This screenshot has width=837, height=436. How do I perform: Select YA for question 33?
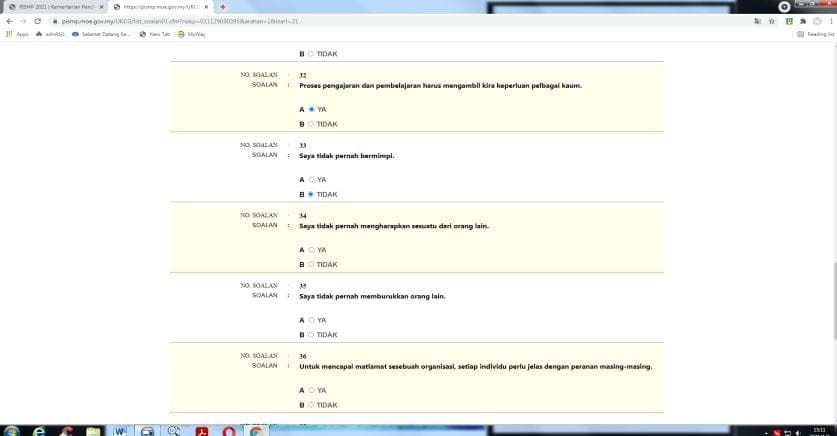[311, 179]
